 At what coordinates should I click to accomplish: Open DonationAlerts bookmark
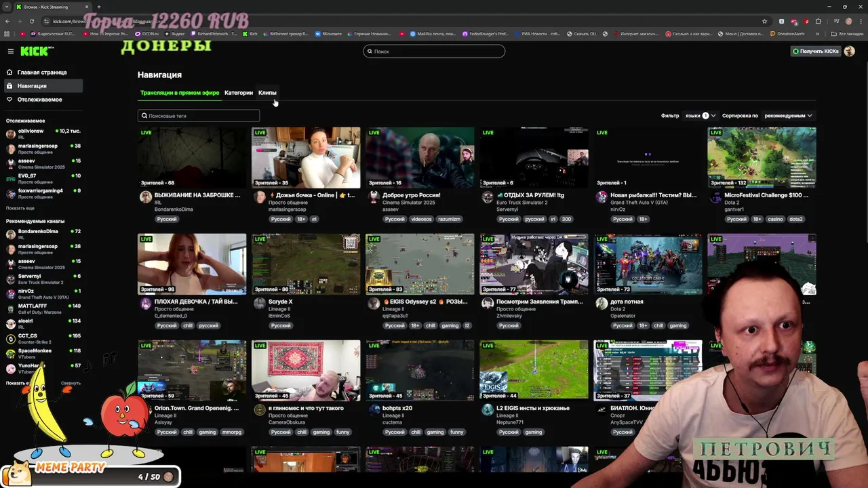(787, 33)
